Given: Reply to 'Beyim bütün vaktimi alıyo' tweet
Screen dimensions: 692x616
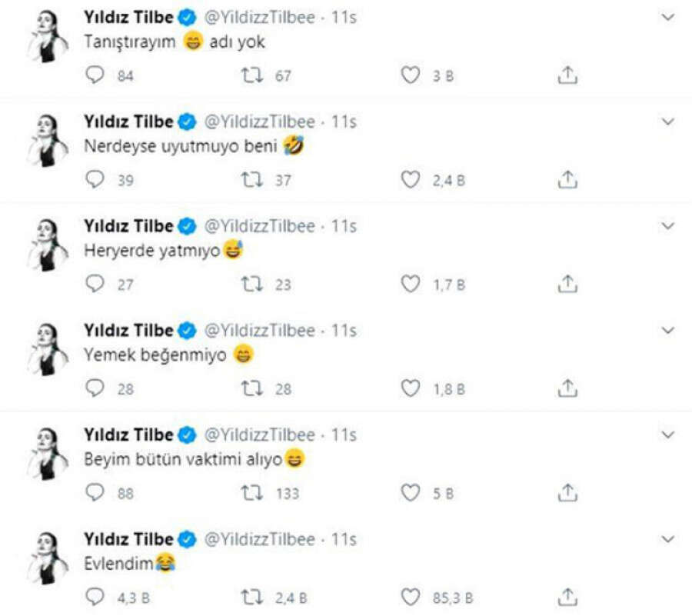Looking at the screenshot, I should click(95, 492).
